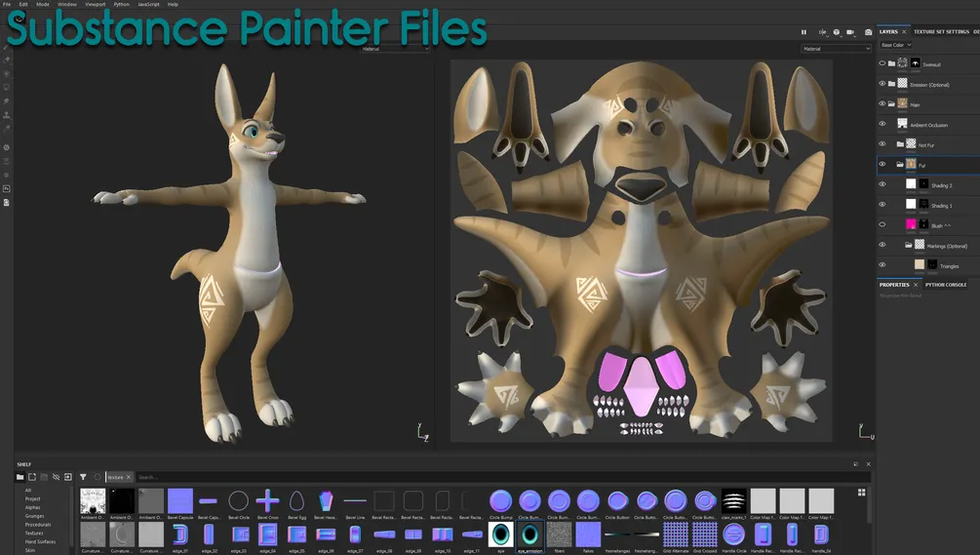Image resolution: width=980 pixels, height=555 pixels.
Task: Click the Shelf folder view icon
Action: coord(20,477)
